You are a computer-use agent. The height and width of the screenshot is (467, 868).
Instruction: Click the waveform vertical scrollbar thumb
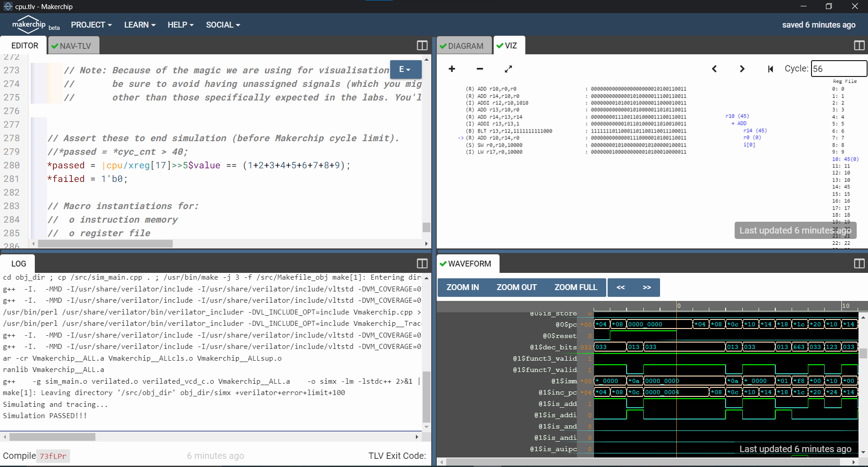(863, 353)
